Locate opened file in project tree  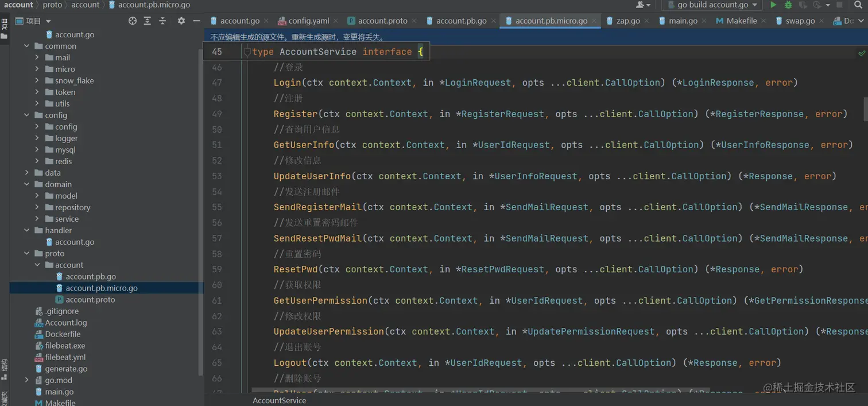tap(133, 21)
